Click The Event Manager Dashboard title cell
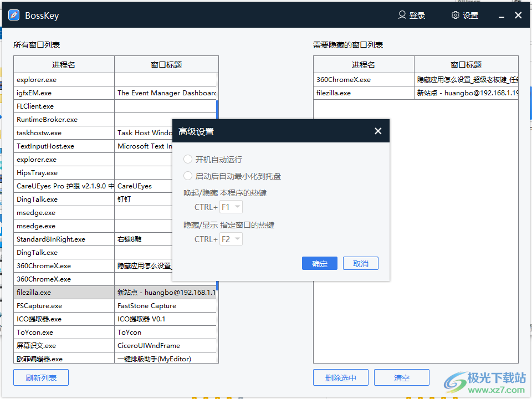The height and width of the screenshot is (399, 532). pos(166,93)
